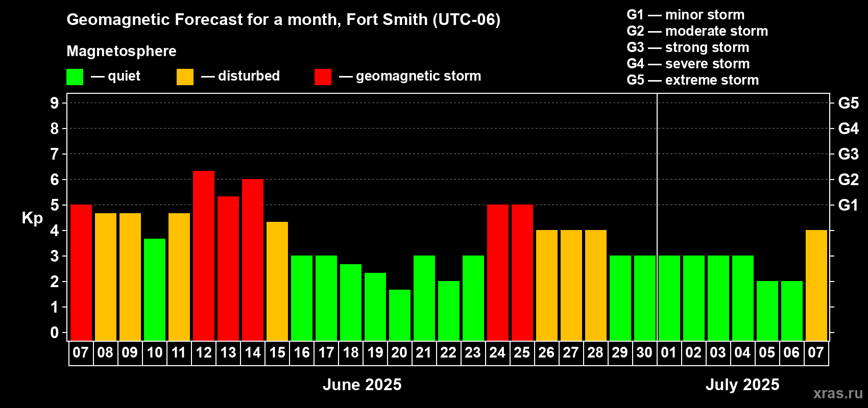
Task: Click the red bar for June 24
Action: pos(498,273)
